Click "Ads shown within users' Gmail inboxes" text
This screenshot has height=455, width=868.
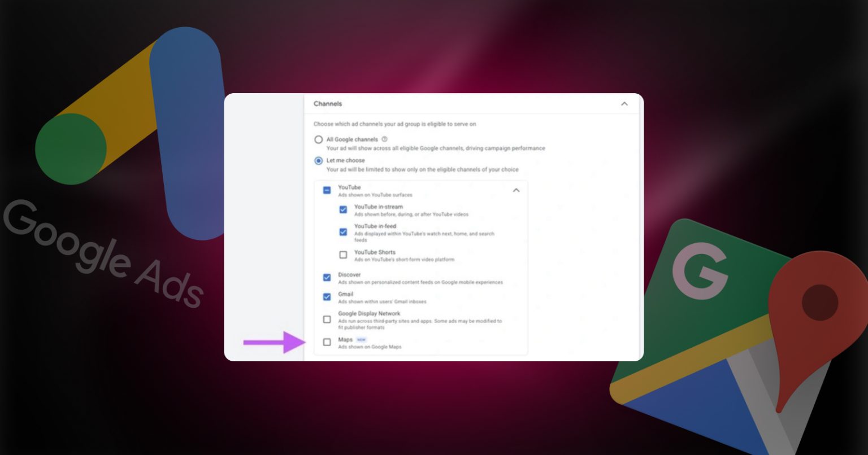coord(383,302)
